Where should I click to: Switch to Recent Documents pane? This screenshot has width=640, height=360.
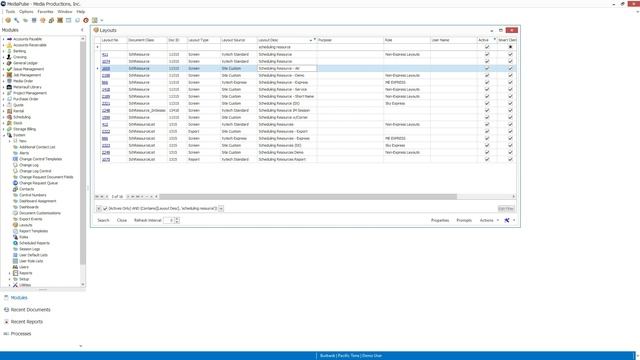pos(30,310)
